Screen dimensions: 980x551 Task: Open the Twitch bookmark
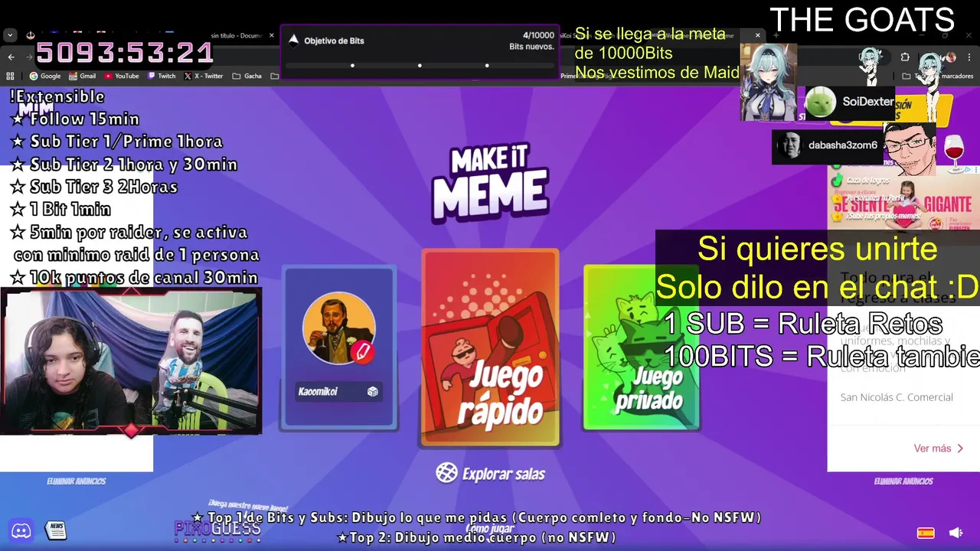pos(162,76)
